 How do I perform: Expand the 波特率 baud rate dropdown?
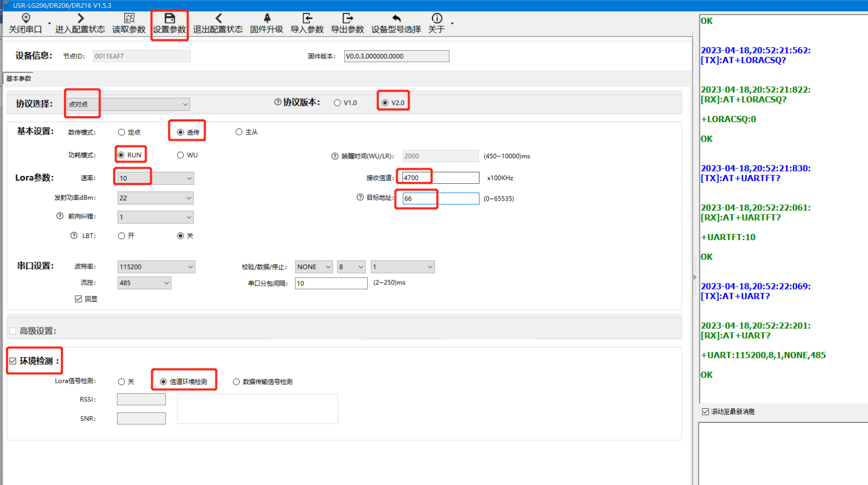pyautogui.click(x=156, y=267)
